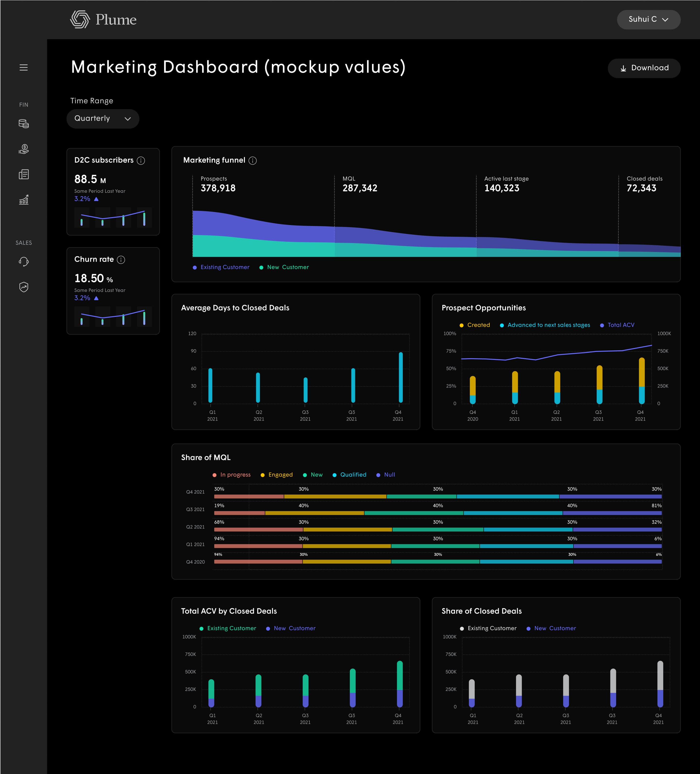Toggle Qualified legend in Share of MQL
This screenshot has height=774, width=700.
coord(349,475)
